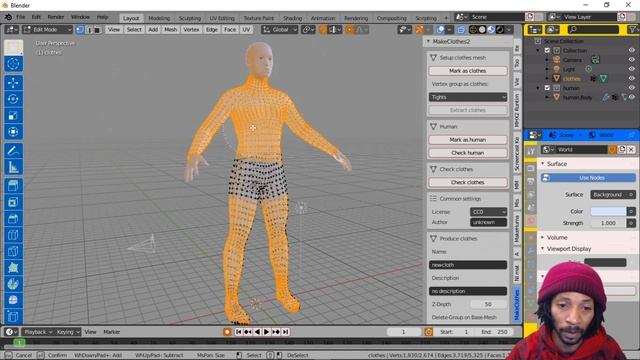640x360 pixels.
Task: Enable rendered viewport shading
Action: [500, 29]
